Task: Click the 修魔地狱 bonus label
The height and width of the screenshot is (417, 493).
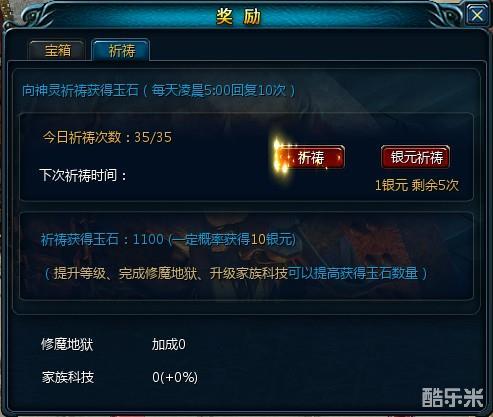Action: pyautogui.click(x=67, y=344)
